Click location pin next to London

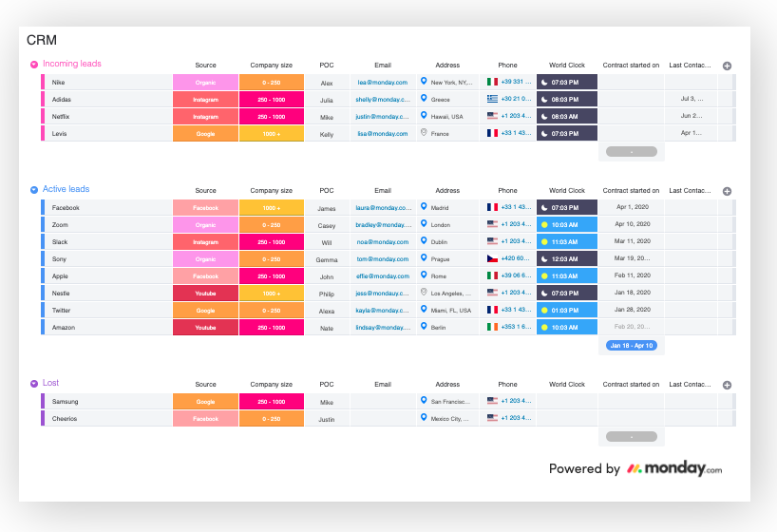pos(424,223)
